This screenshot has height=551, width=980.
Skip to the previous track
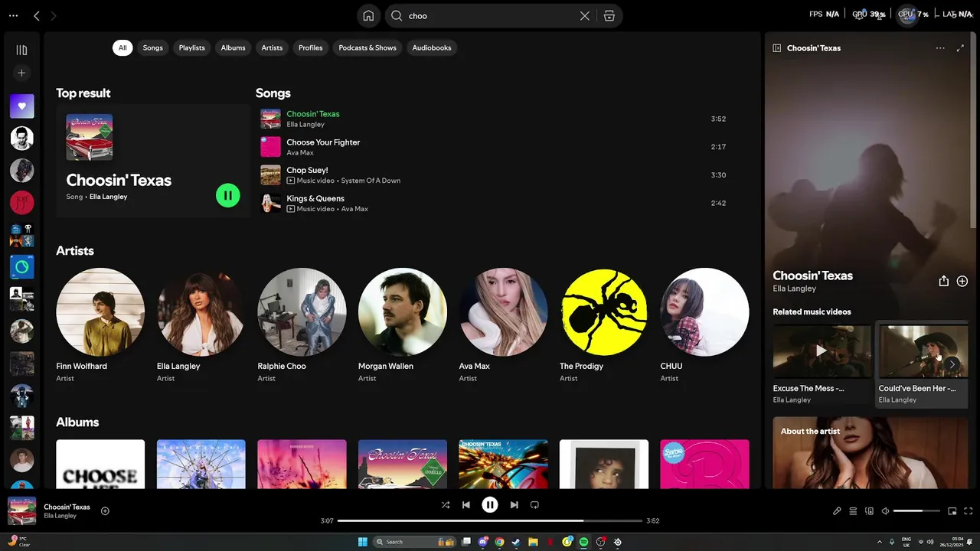[466, 505]
